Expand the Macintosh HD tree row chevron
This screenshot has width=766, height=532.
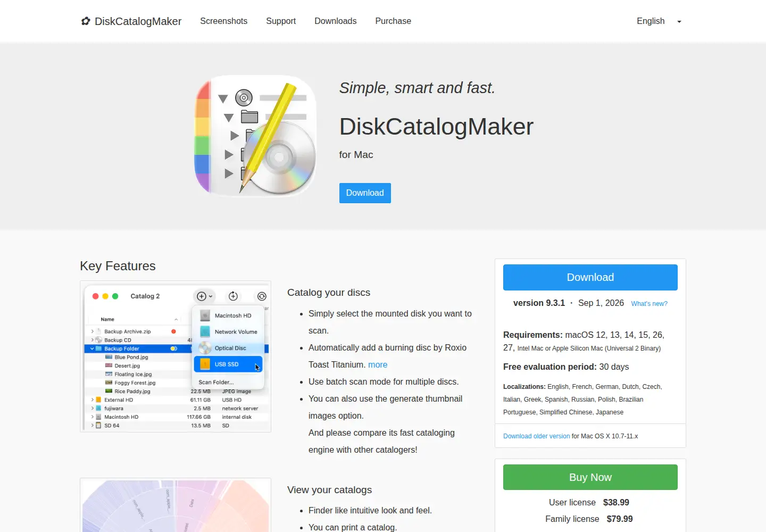coord(93,417)
